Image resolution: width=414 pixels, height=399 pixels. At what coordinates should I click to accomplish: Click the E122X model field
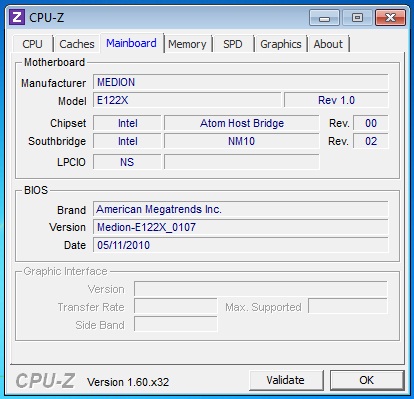click(187, 100)
